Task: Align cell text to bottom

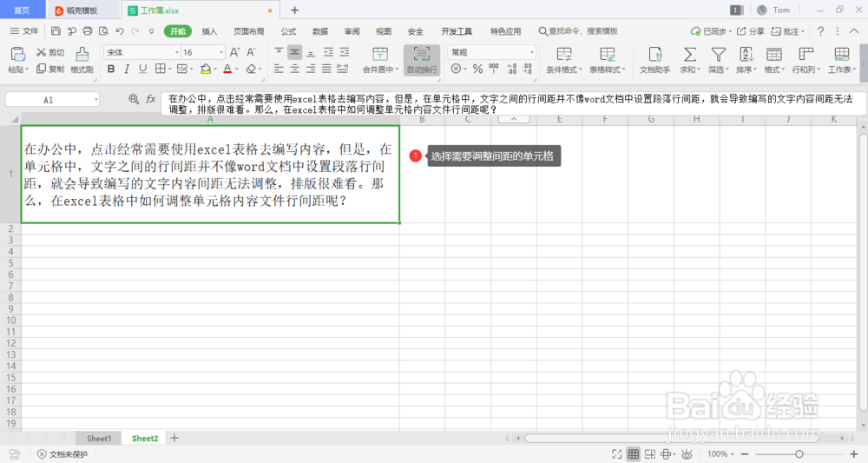Action: pos(311,52)
